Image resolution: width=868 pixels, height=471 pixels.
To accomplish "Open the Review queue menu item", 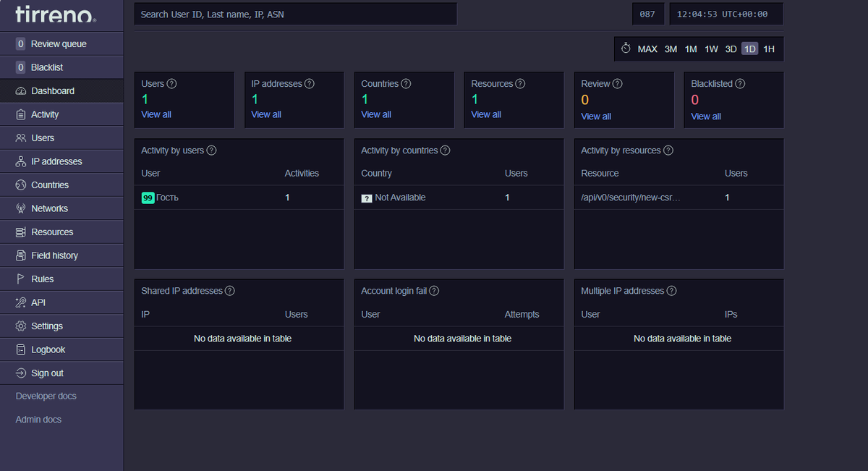I will click(61, 44).
